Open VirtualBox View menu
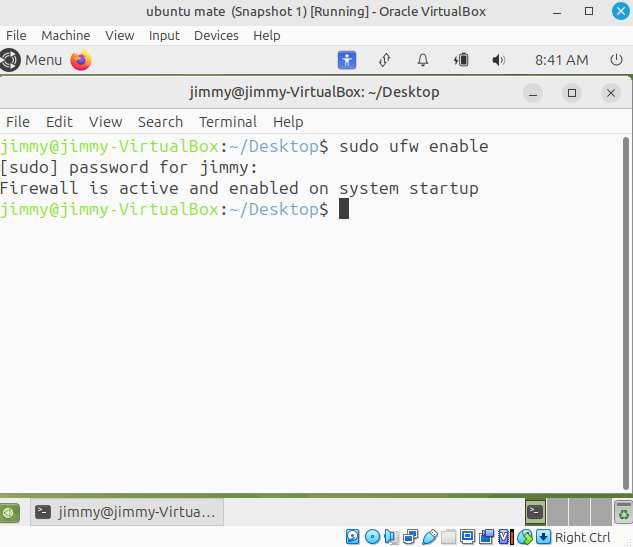633x547 pixels. coord(119,36)
